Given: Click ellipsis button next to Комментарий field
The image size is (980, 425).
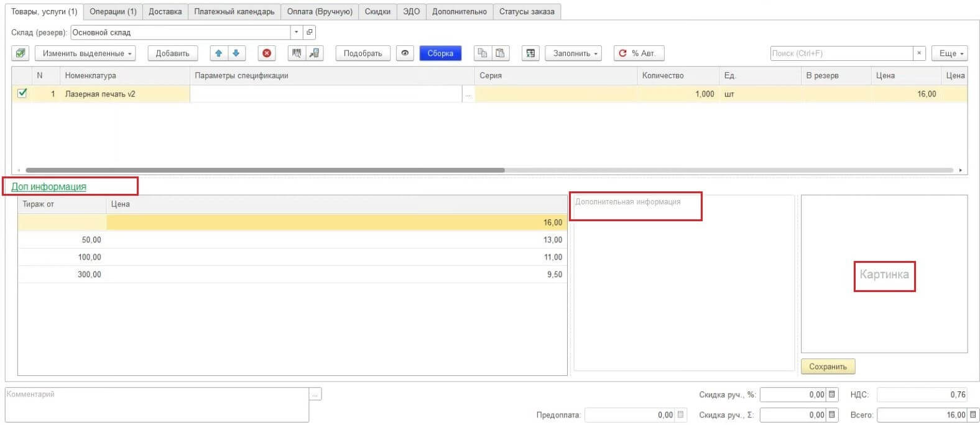Looking at the screenshot, I should click(x=315, y=395).
